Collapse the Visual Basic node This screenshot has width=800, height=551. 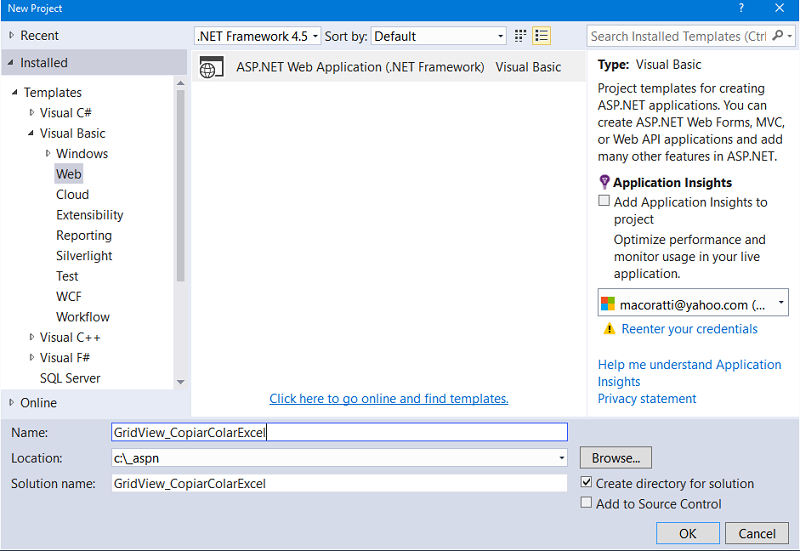click(31, 133)
